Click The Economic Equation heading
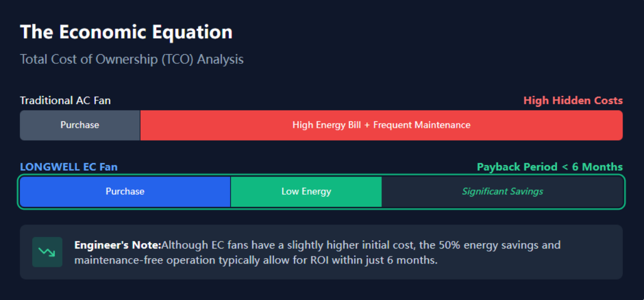The image size is (644, 300). click(126, 32)
